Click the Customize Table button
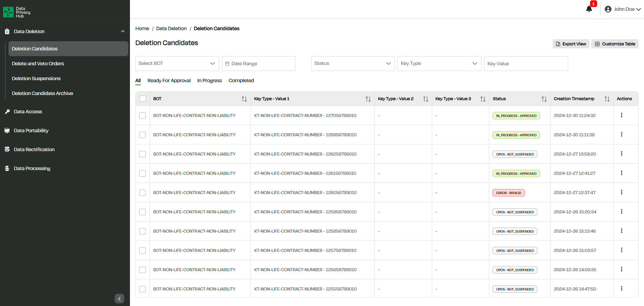This screenshot has height=306, width=644. [x=615, y=44]
